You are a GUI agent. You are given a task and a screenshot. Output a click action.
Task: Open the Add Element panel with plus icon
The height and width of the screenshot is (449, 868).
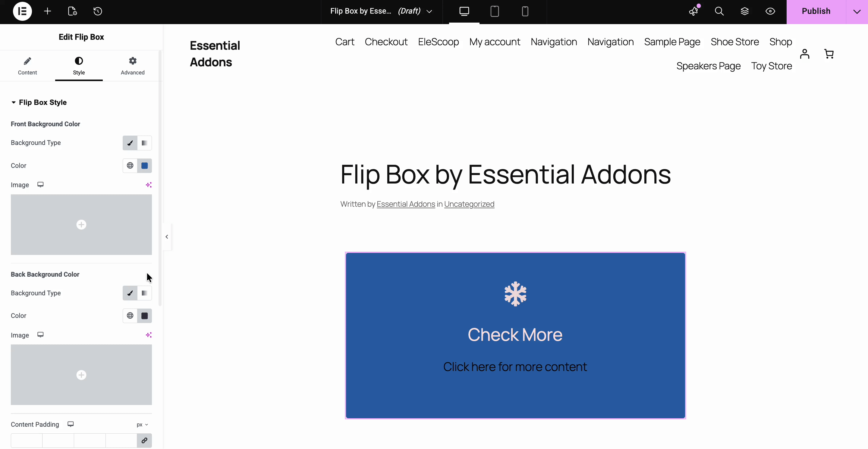click(48, 11)
